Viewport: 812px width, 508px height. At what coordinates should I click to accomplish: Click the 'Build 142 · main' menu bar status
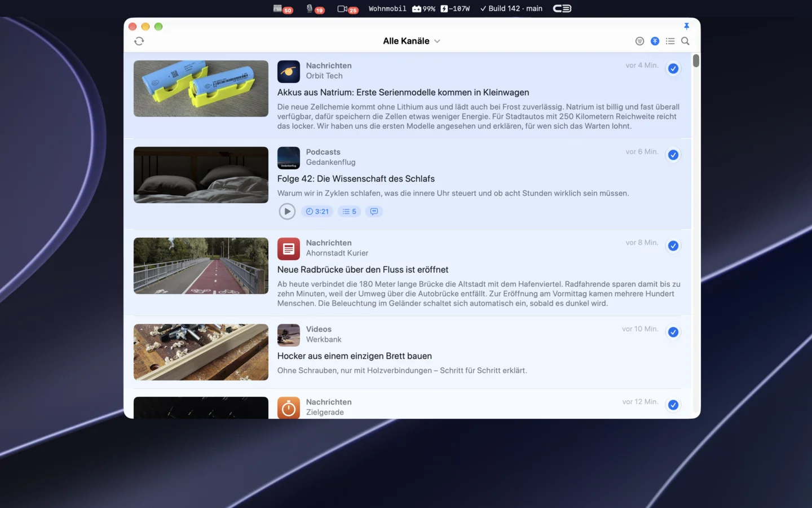tap(511, 8)
